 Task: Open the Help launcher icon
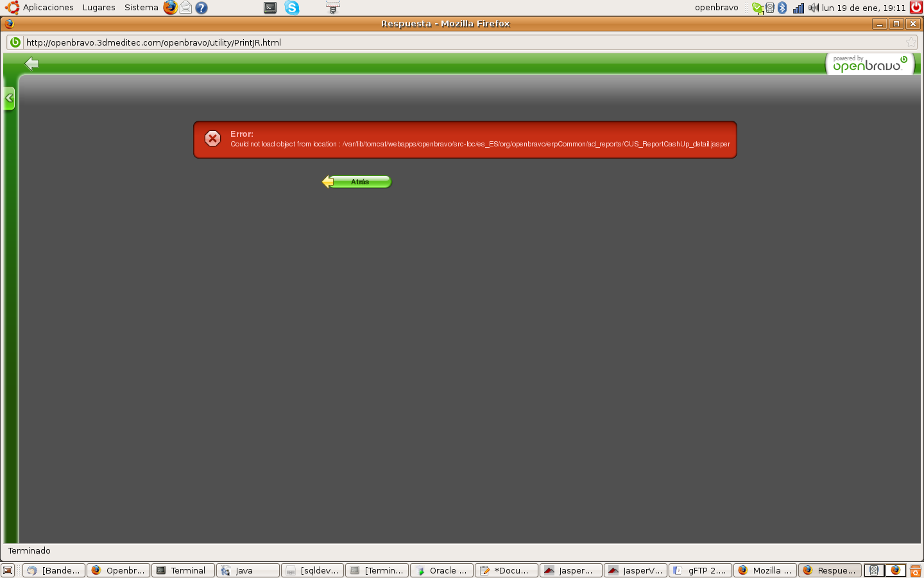pos(201,8)
